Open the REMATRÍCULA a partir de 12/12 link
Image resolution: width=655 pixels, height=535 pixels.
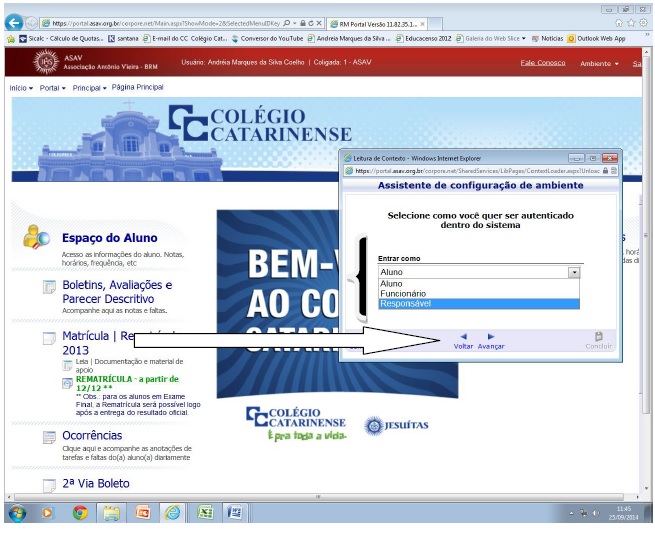(127, 383)
